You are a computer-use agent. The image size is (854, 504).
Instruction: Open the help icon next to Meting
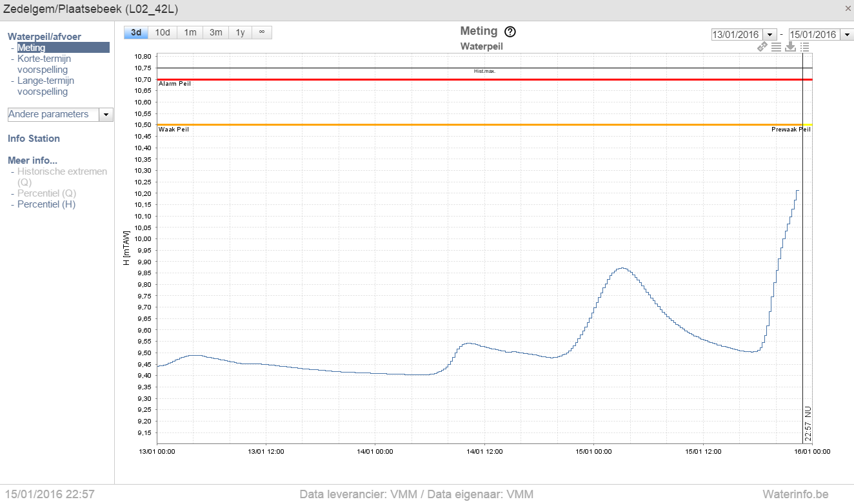click(510, 32)
